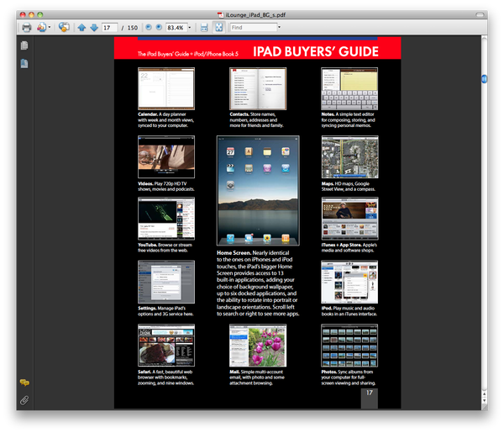Viewport: 504px width, 433px height.
Task: Click the scrollbar up arrow
Action: 484,393
